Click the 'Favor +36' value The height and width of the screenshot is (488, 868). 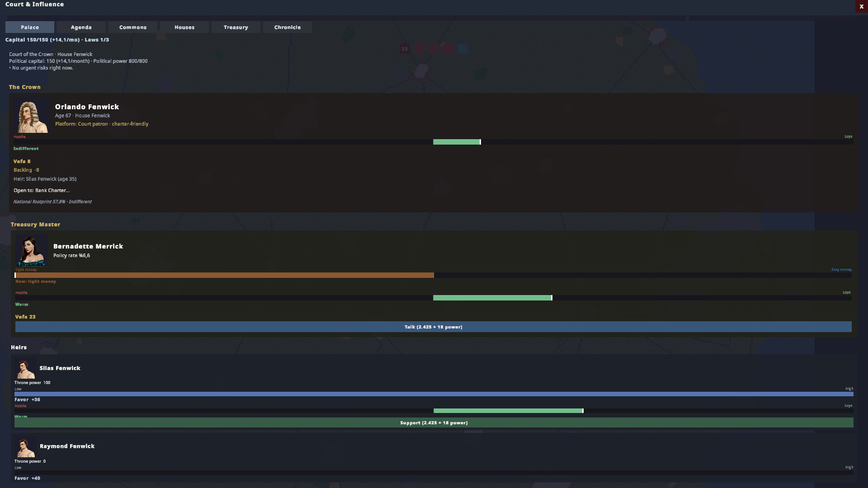tap(27, 399)
